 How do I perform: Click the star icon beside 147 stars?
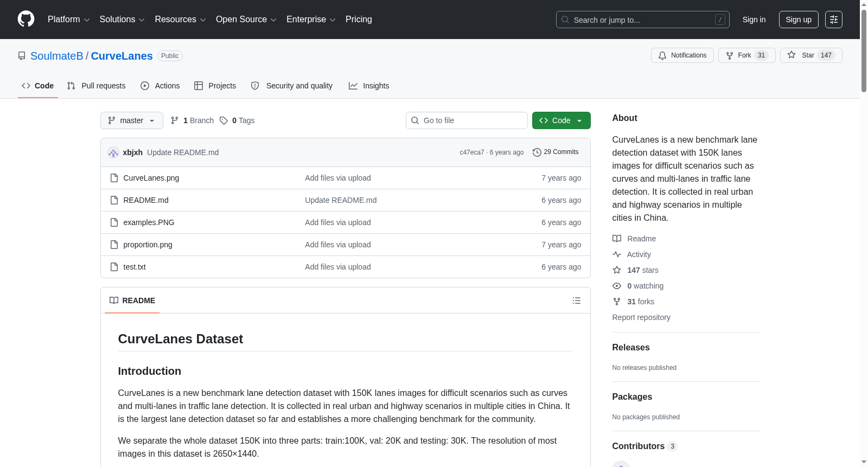(617, 270)
